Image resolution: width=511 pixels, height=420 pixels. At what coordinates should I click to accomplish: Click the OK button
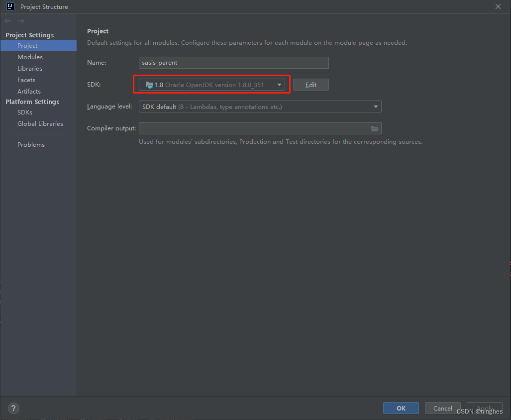tap(401, 408)
